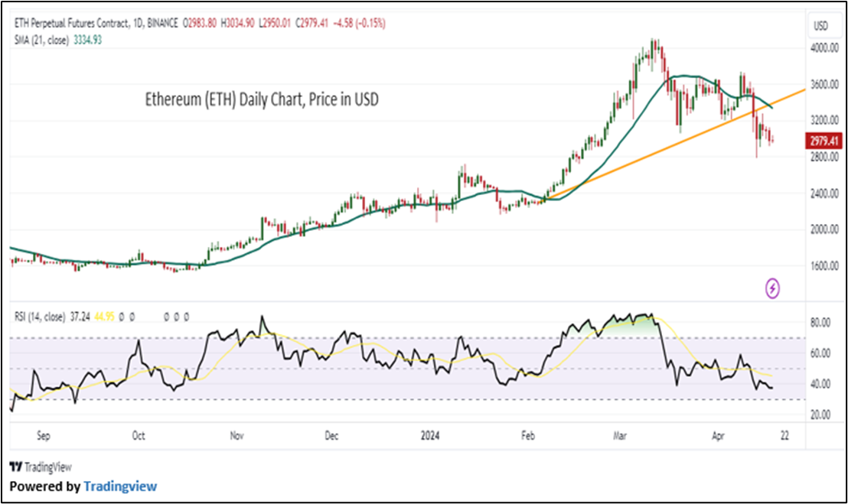
Task: Select the SMA (21, close) indicator legend
Action: [x=41, y=39]
